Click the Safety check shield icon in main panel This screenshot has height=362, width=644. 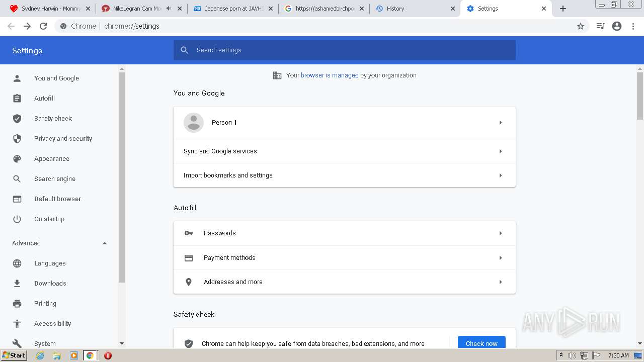(189, 344)
